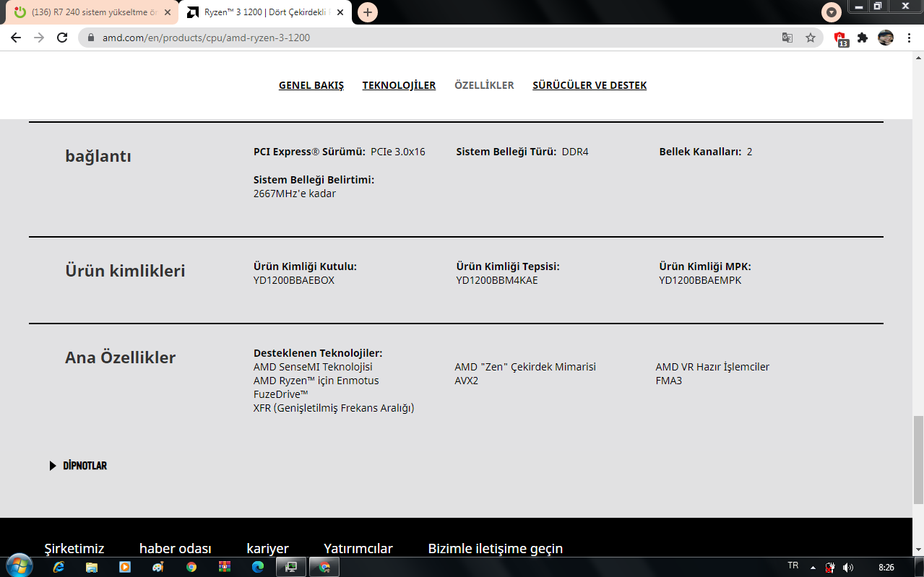Image resolution: width=924 pixels, height=577 pixels.
Task: Open Yatırımcılar footer link
Action: tap(358, 549)
